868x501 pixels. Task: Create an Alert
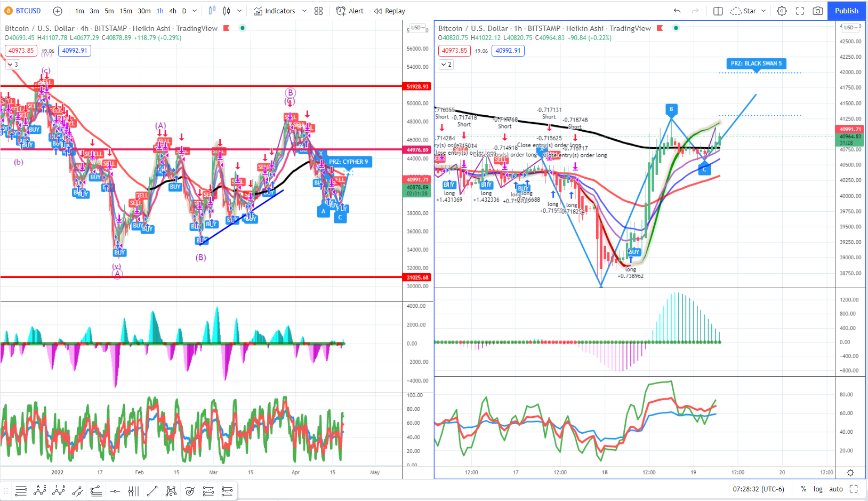[x=350, y=11]
